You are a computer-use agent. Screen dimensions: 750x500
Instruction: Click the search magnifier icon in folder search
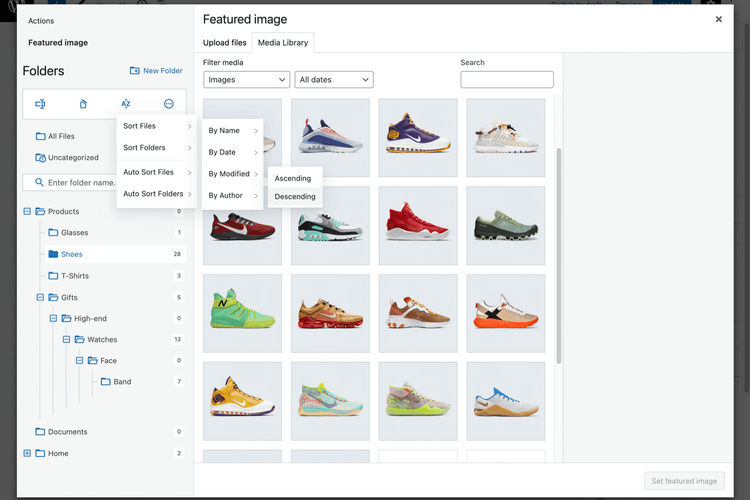39,182
